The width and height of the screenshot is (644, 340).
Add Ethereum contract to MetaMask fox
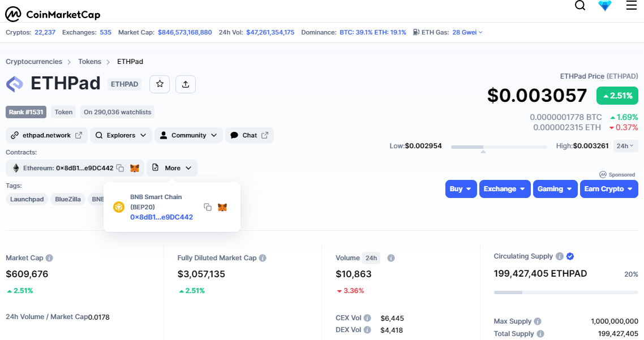tap(135, 168)
